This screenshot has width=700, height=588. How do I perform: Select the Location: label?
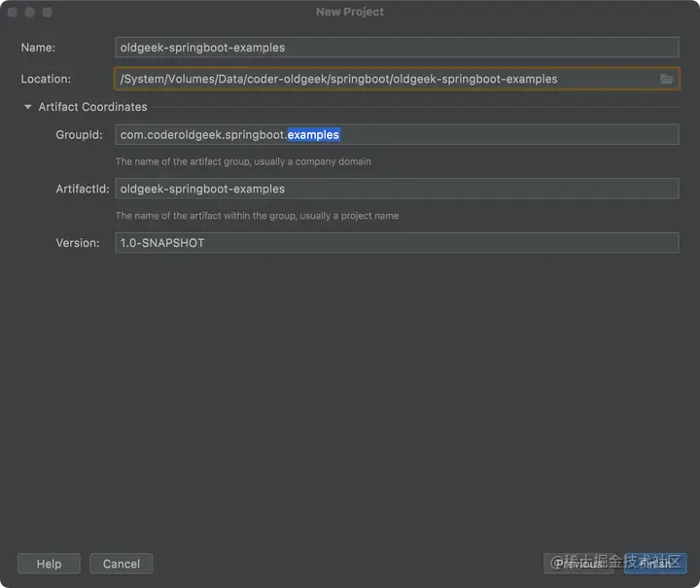coord(46,79)
